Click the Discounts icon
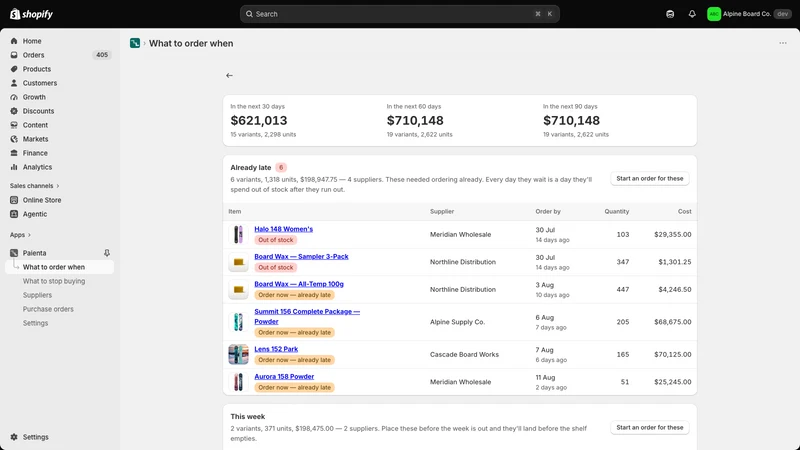 coord(14,111)
